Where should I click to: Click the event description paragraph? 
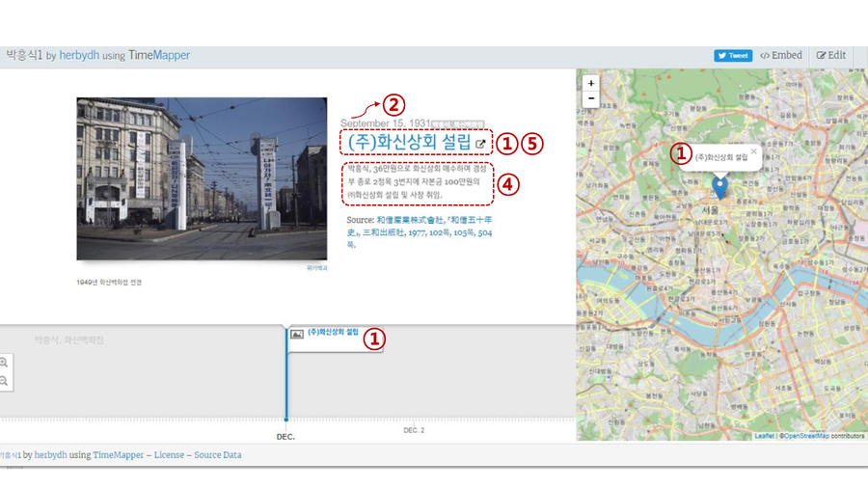point(418,181)
